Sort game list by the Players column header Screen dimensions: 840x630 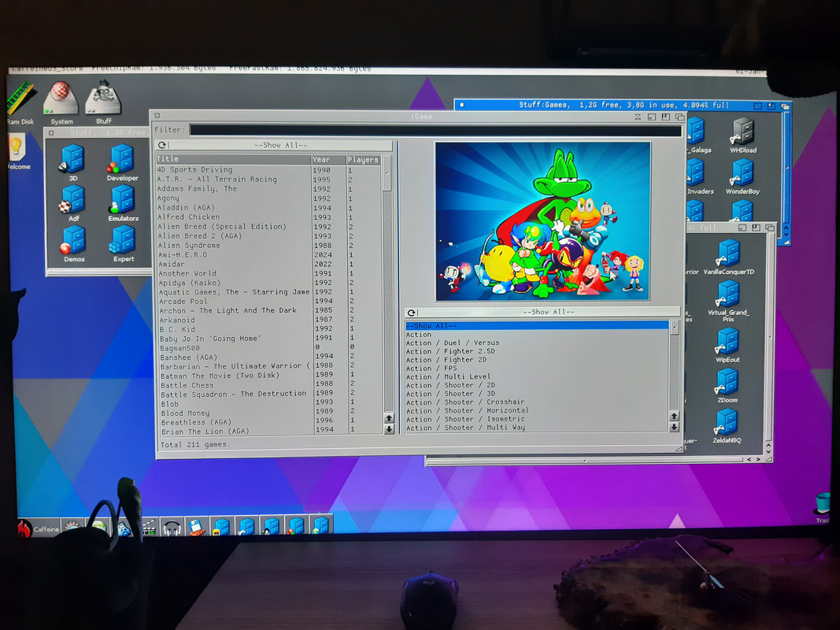point(363,160)
